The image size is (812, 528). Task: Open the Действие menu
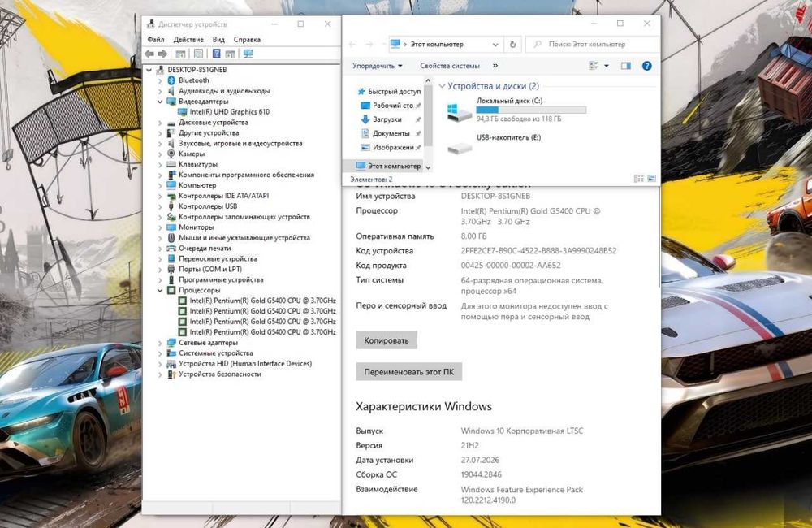coord(188,39)
